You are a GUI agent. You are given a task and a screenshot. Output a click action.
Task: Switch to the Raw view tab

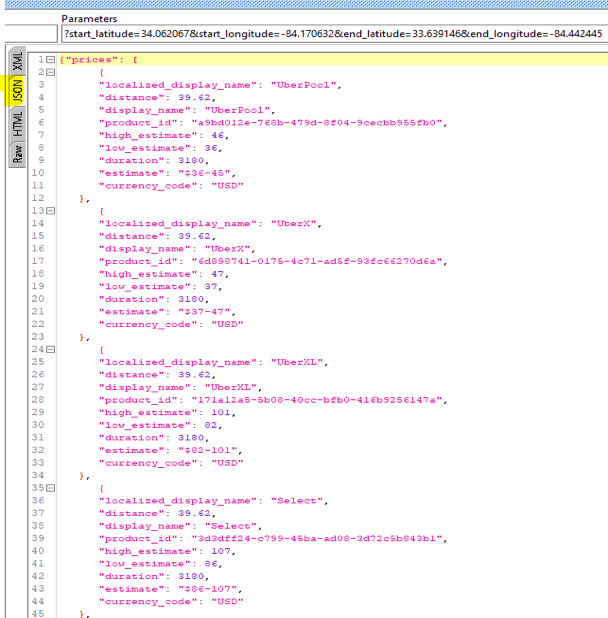pos(17,153)
